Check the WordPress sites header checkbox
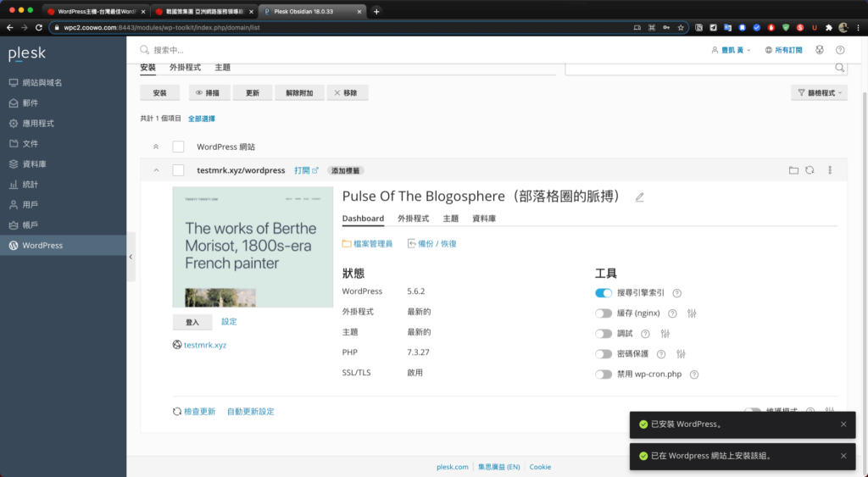Screen dimensions: 868x477 [x=178, y=147]
